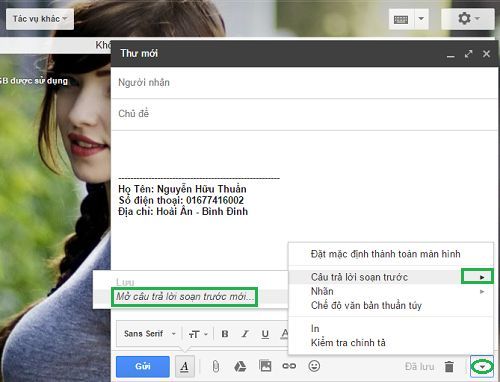Discard draft with the trash icon

(x=449, y=366)
